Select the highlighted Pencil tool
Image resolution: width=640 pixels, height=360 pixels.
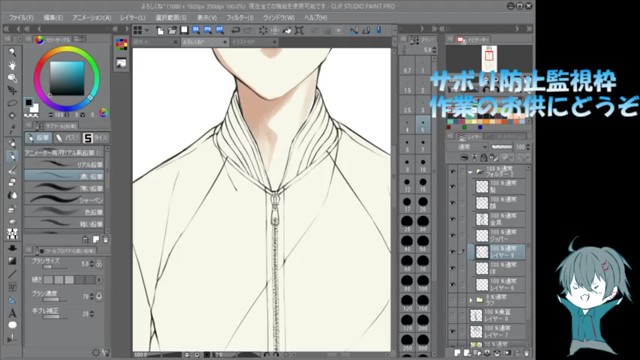(12, 156)
